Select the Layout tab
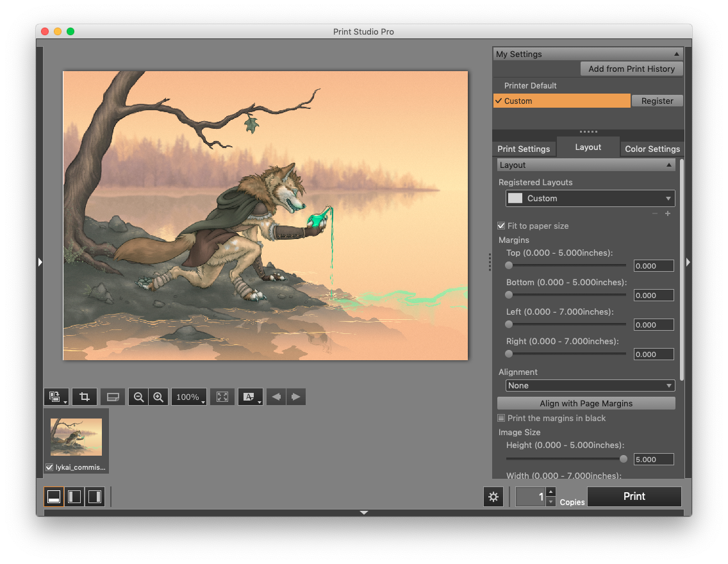This screenshot has height=564, width=728. (588, 147)
